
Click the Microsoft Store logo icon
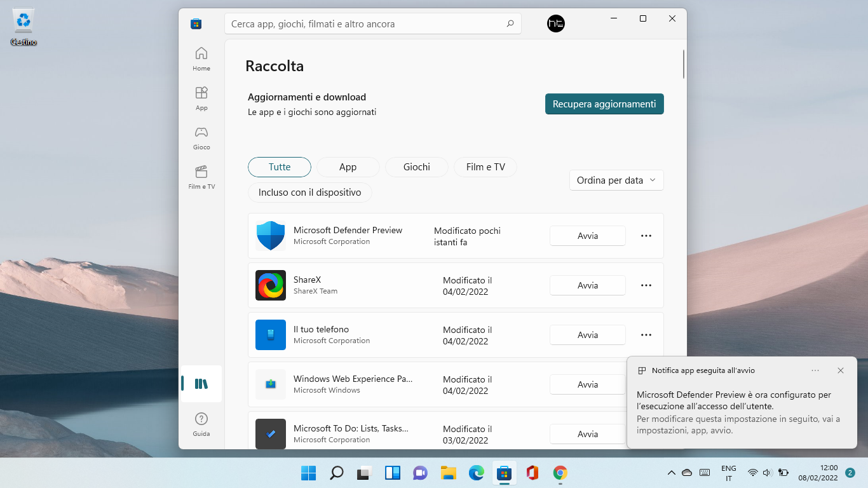[x=196, y=24]
